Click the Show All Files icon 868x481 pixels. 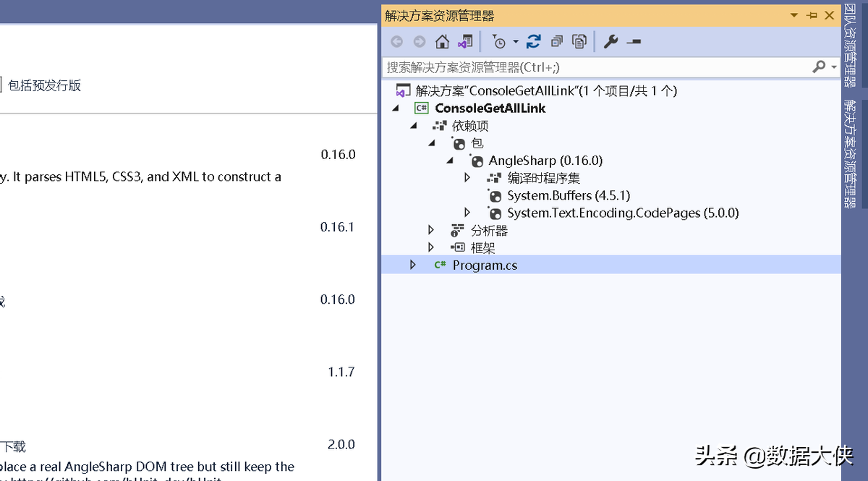(579, 42)
